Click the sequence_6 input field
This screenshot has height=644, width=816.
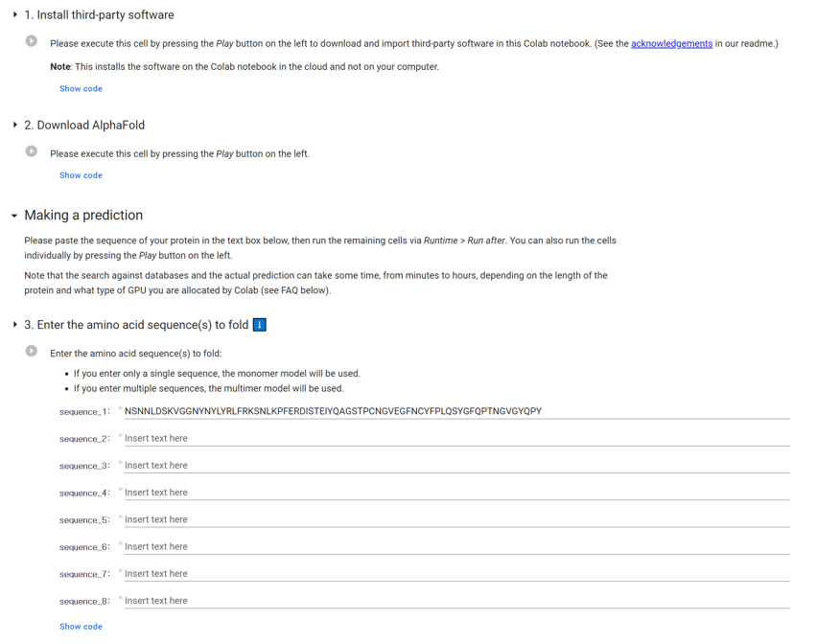pos(457,546)
